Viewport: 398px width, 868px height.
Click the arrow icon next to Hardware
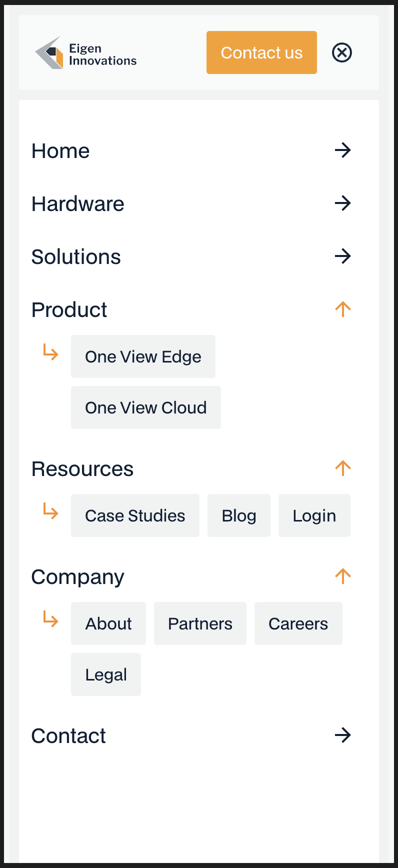pos(342,203)
